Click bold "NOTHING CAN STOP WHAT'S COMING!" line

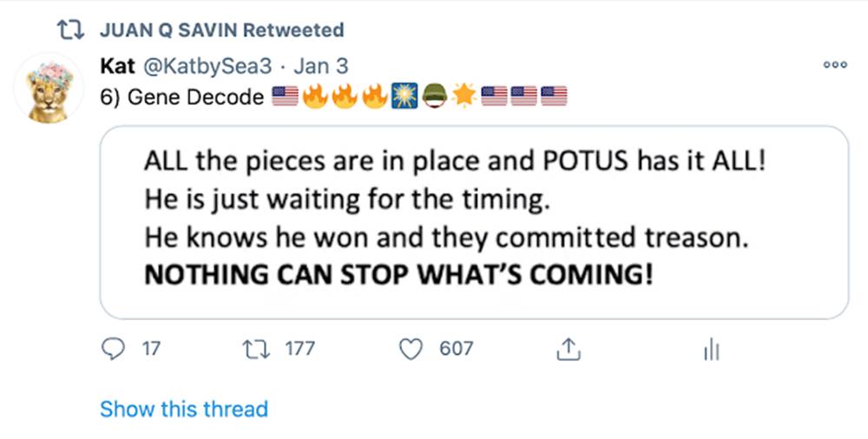[x=398, y=274]
